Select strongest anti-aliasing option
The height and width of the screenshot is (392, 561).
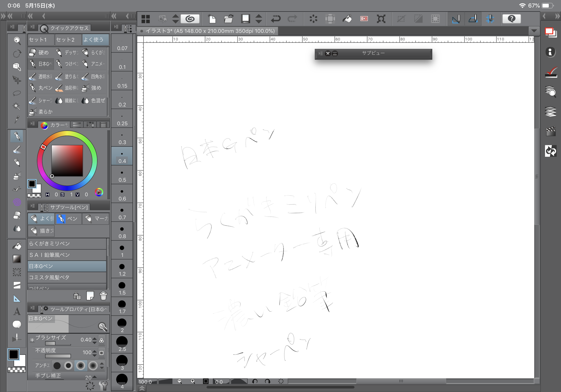(x=93, y=366)
